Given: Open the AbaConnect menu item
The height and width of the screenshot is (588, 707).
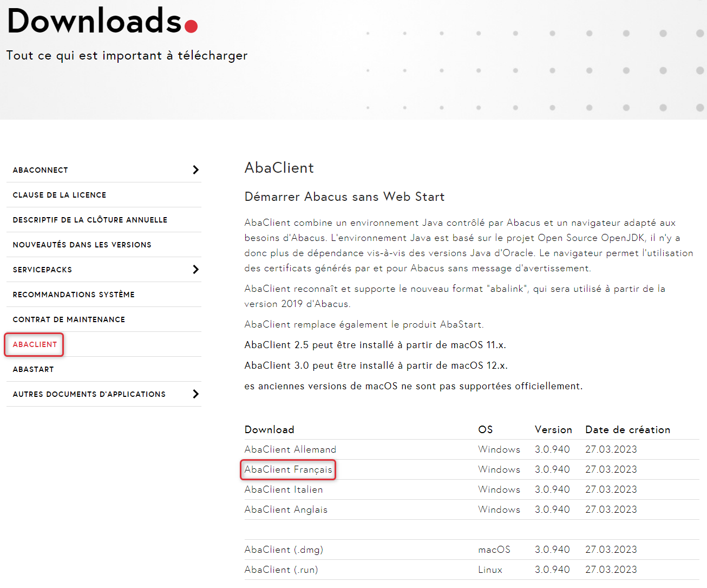Looking at the screenshot, I should click(41, 170).
